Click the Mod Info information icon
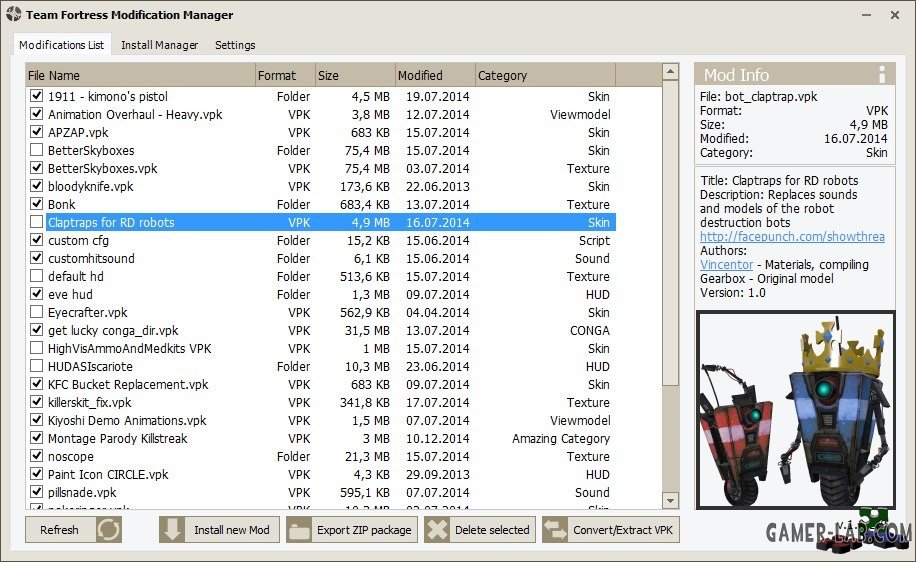 click(882, 74)
